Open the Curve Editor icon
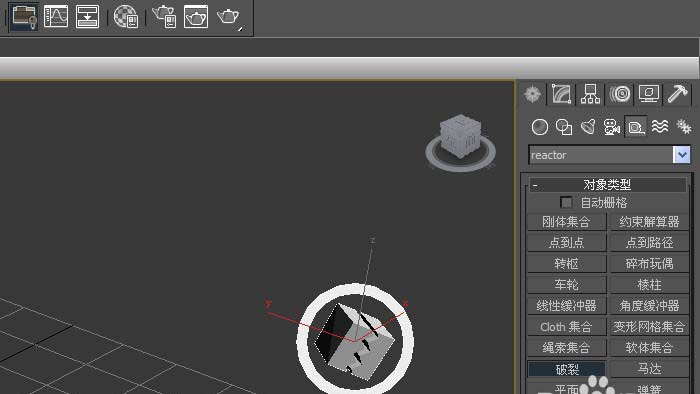 point(56,17)
